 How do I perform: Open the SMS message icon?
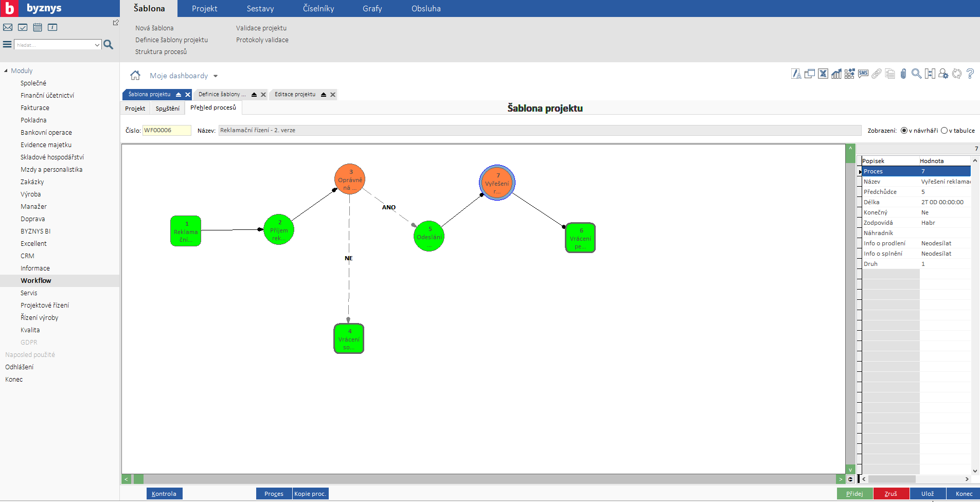pyautogui.click(x=863, y=74)
